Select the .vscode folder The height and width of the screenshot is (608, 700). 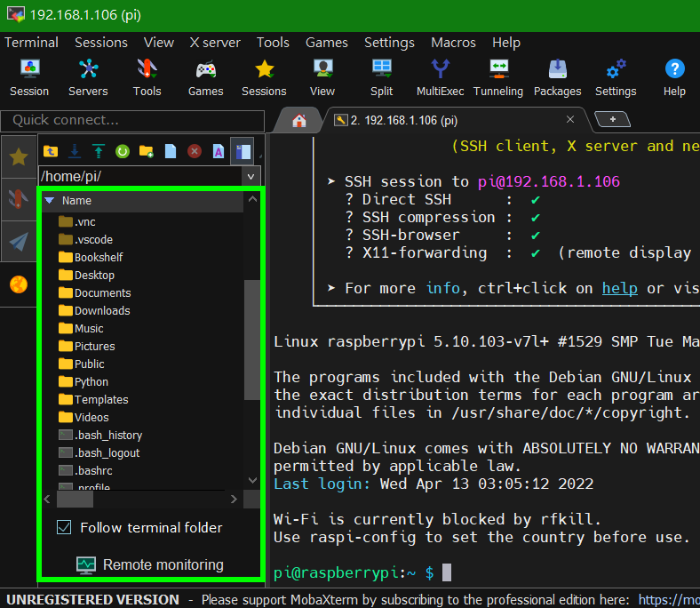click(x=85, y=239)
